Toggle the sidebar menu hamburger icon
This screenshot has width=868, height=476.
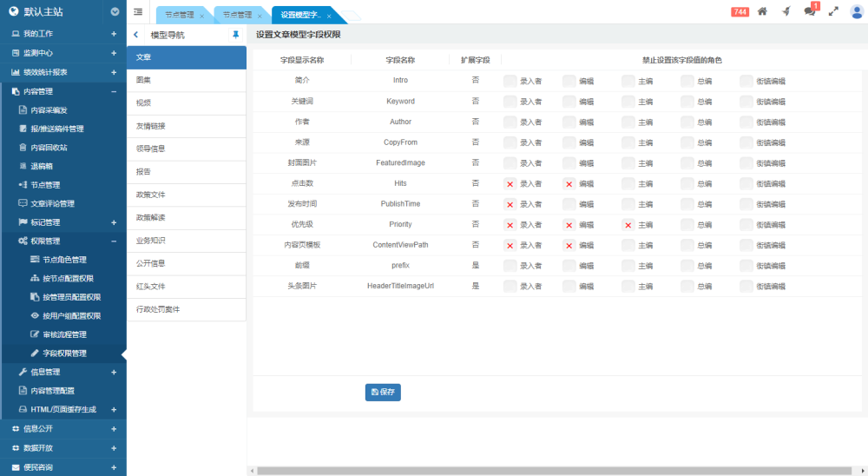click(x=138, y=12)
